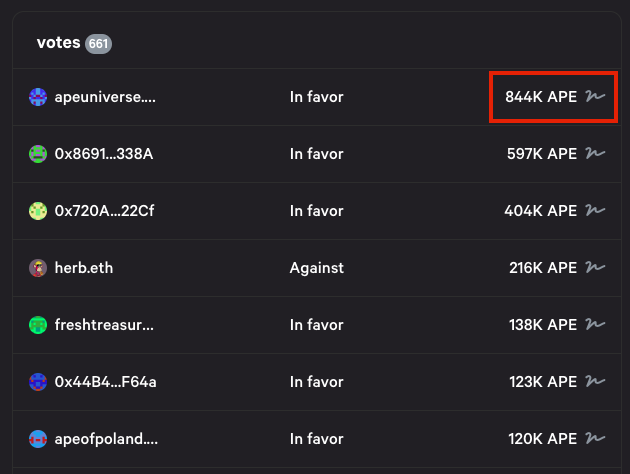Open signature icon next to 138K APE
This screenshot has width=630, height=474.
tap(595, 325)
